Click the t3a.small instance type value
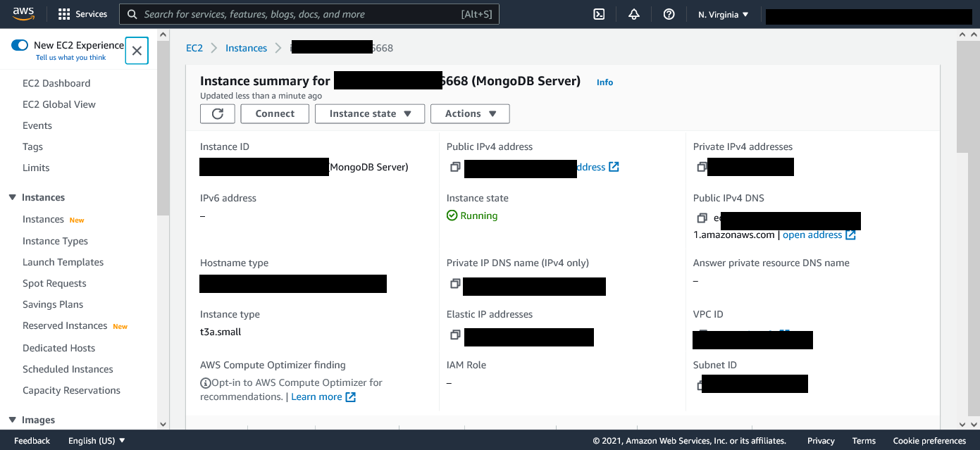The image size is (980, 450). tap(221, 332)
